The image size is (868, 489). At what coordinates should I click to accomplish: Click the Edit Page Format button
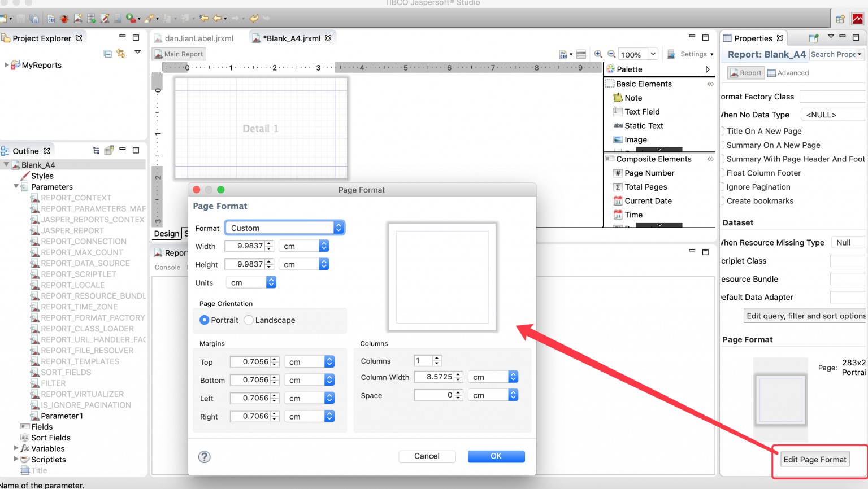pyautogui.click(x=814, y=460)
